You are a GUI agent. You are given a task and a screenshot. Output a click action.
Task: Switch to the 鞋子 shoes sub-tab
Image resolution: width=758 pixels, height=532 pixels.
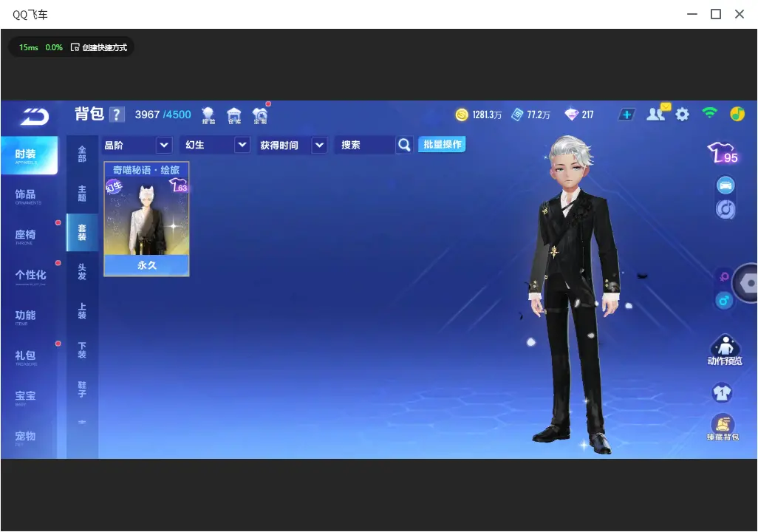82,389
